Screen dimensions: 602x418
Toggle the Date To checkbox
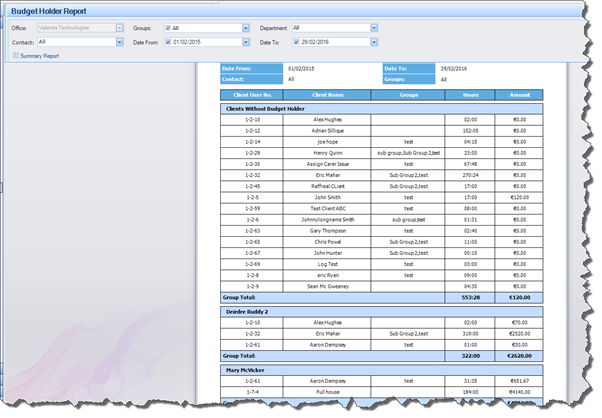click(296, 42)
